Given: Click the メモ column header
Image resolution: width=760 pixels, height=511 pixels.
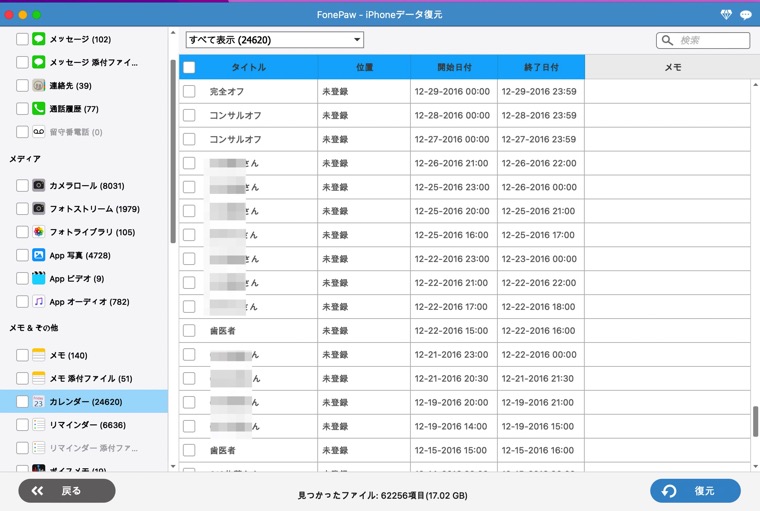Looking at the screenshot, I should click(672, 67).
